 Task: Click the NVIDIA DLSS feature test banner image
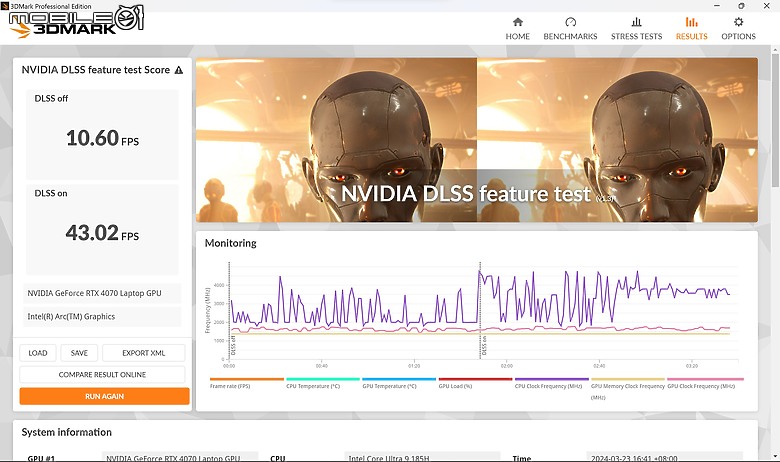click(477, 140)
